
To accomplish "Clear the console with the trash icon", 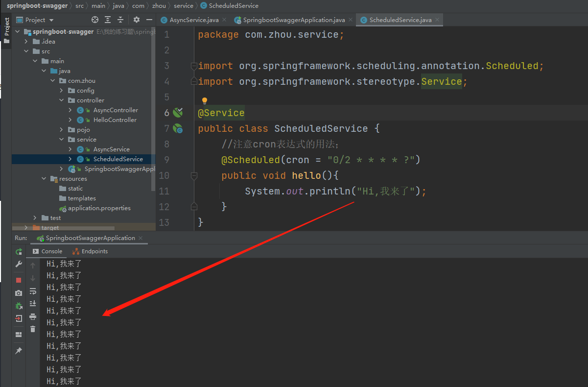I will coord(33,329).
